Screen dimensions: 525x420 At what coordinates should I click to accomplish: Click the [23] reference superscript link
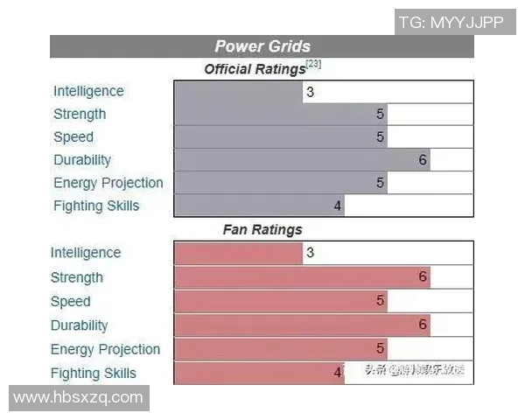click(314, 65)
